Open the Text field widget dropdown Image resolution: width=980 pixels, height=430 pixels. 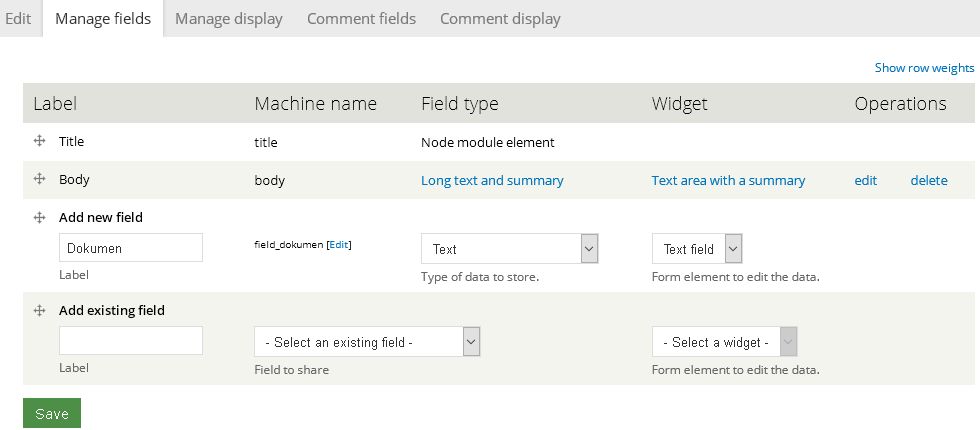[x=696, y=249]
